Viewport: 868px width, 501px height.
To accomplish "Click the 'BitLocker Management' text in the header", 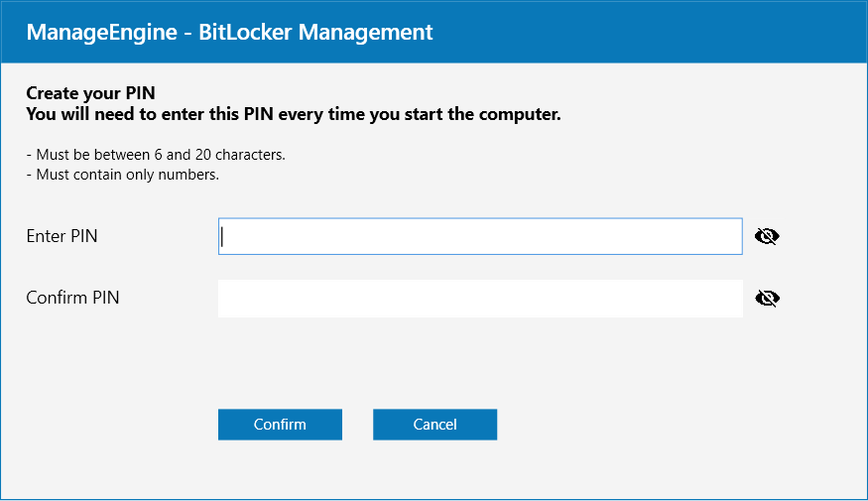I will tap(315, 32).
